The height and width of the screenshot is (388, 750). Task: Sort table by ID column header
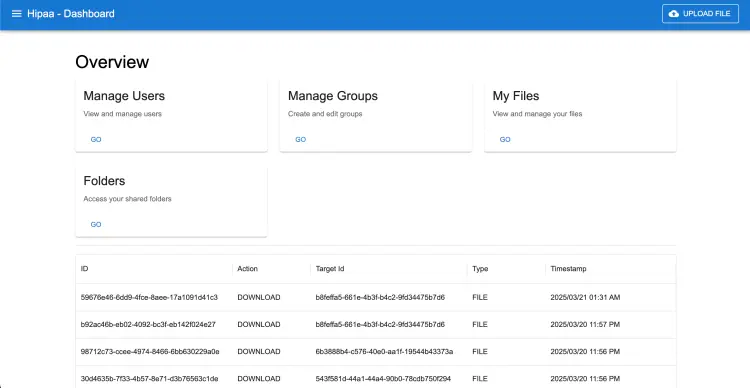(x=85, y=269)
